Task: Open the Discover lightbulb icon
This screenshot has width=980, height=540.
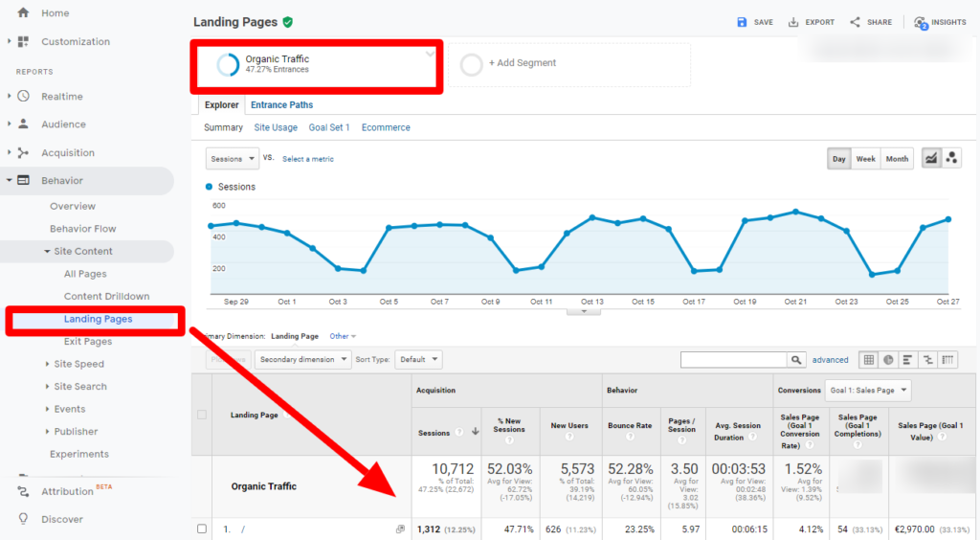Action: click(x=23, y=519)
